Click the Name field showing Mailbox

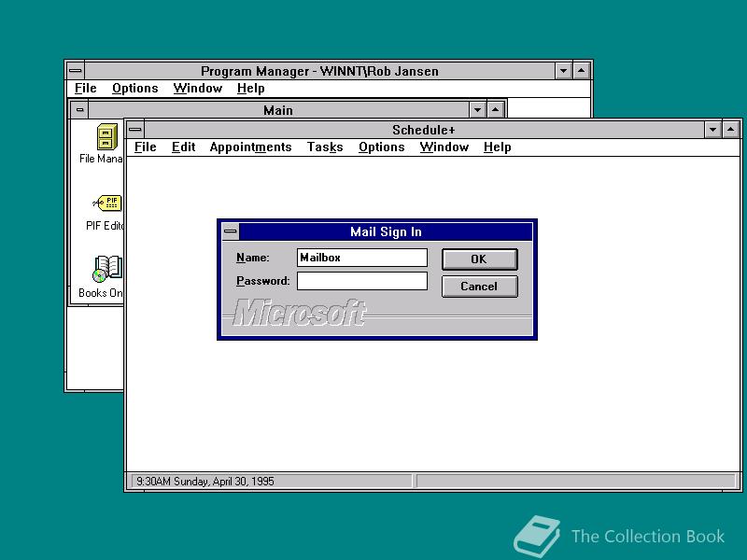[362, 258]
